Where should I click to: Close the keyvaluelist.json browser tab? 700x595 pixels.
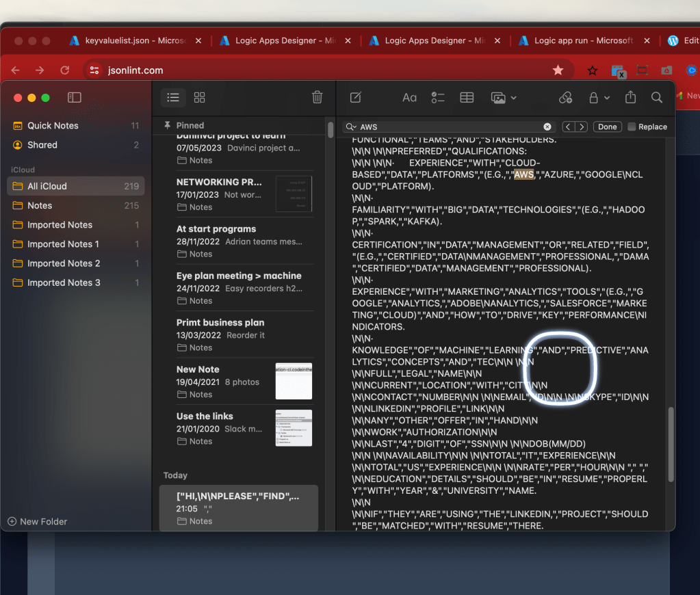tap(198, 40)
